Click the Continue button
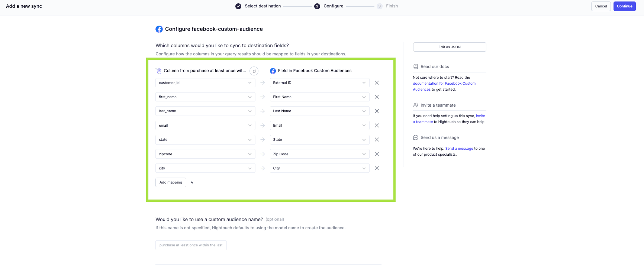Image resolution: width=644 pixels, height=272 pixels. pyautogui.click(x=624, y=6)
